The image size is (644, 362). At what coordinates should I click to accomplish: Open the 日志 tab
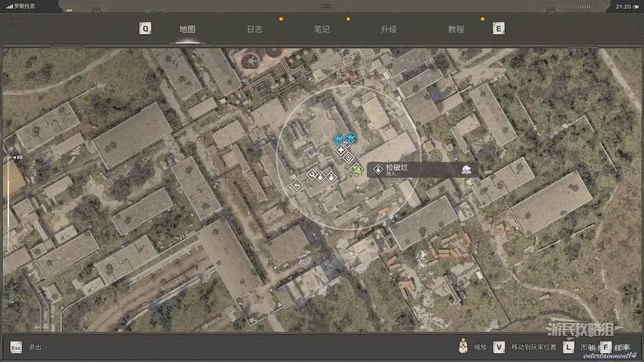click(x=254, y=29)
